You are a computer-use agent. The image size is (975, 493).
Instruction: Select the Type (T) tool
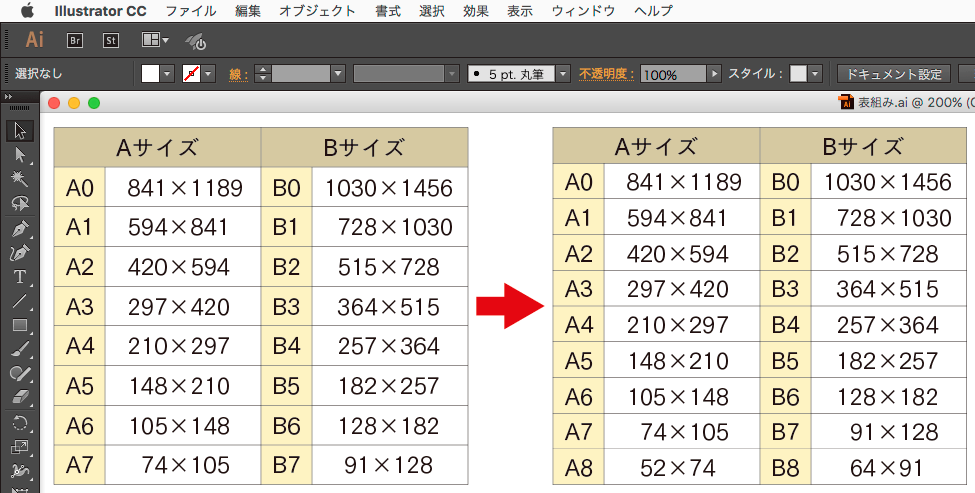[x=20, y=277]
